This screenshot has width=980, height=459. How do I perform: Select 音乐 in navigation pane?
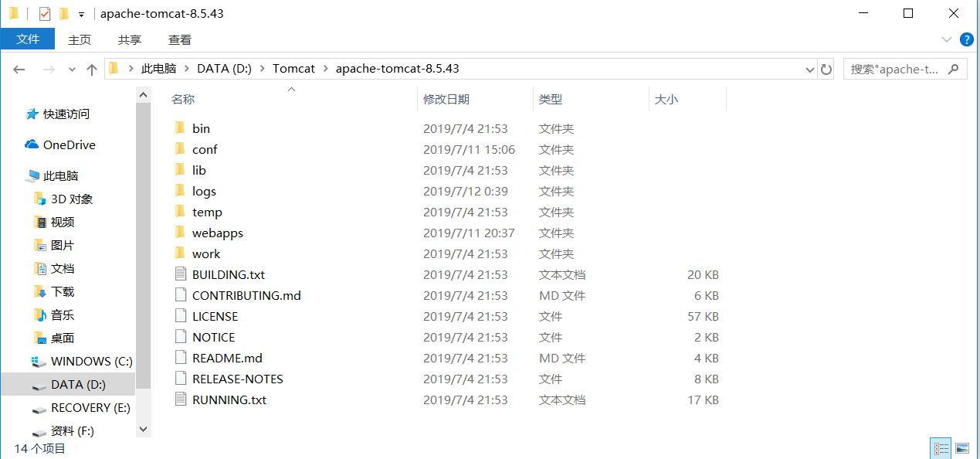(x=63, y=315)
